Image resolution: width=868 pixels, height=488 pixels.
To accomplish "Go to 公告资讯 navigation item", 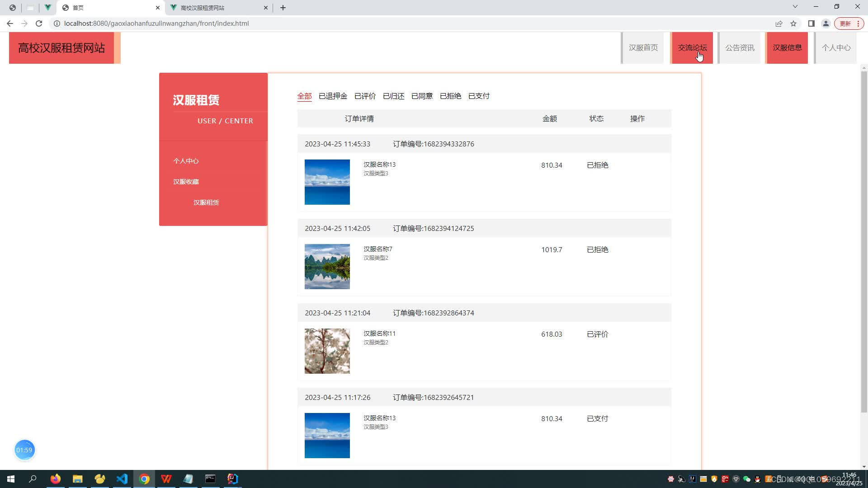I will pyautogui.click(x=740, y=47).
